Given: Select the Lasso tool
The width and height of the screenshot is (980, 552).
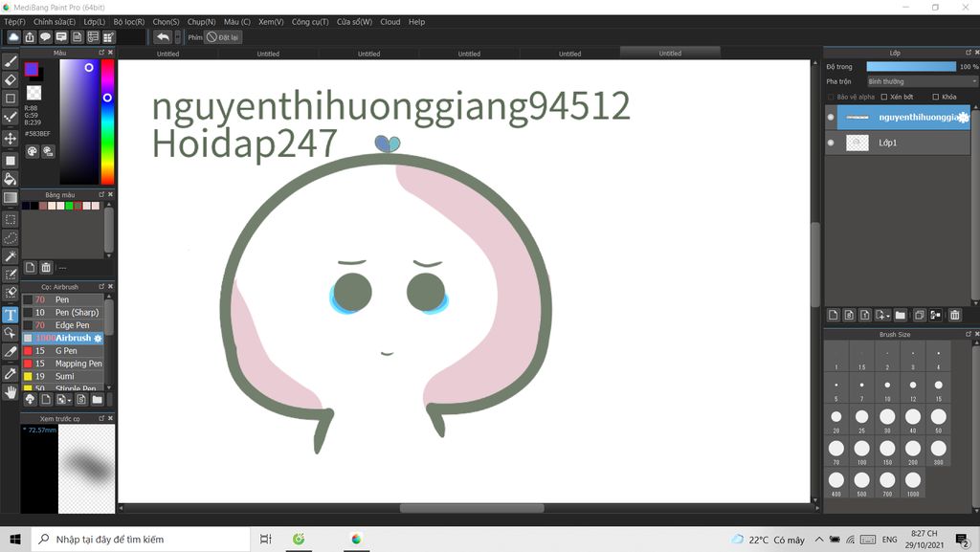Looking at the screenshot, I should click(x=10, y=238).
